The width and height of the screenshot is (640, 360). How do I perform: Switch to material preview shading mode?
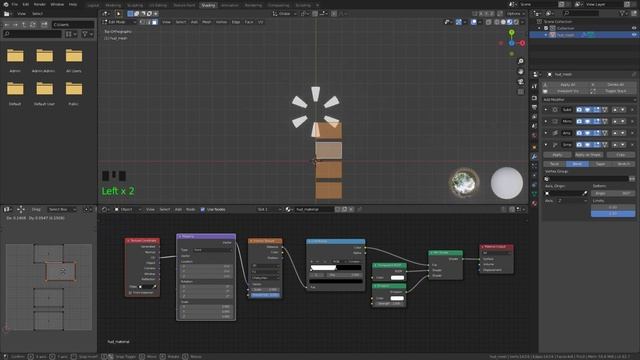point(510,22)
